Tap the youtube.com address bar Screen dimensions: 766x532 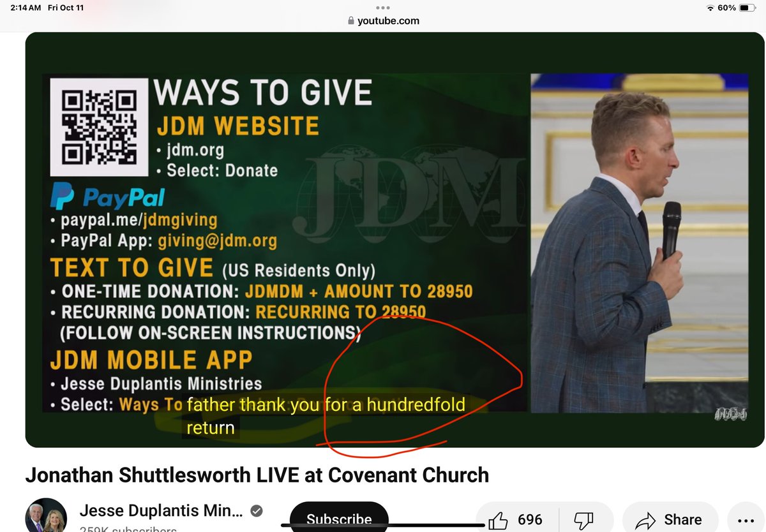click(x=383, y=20)
